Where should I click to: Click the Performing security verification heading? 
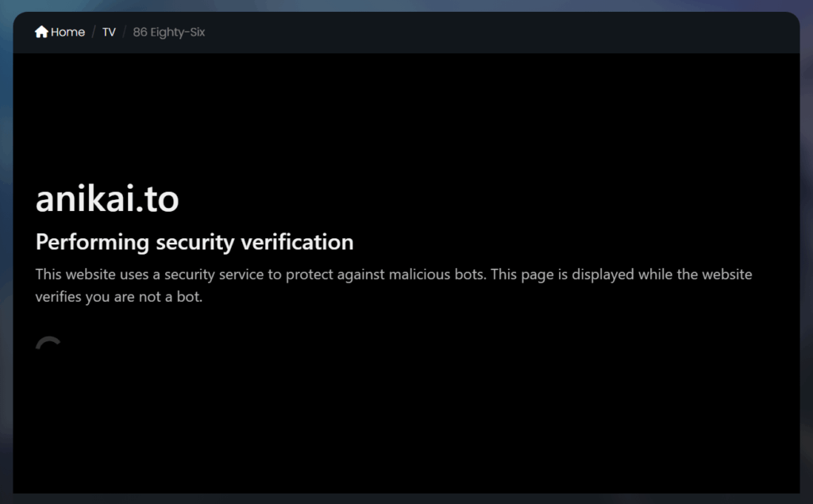pyautogui.click(x=195, y=242)
